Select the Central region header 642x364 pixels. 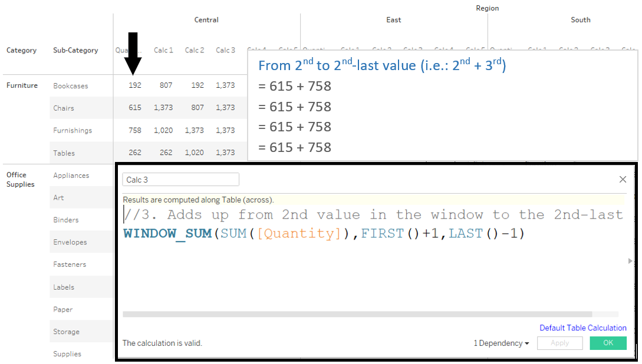(x=206, y=20)
